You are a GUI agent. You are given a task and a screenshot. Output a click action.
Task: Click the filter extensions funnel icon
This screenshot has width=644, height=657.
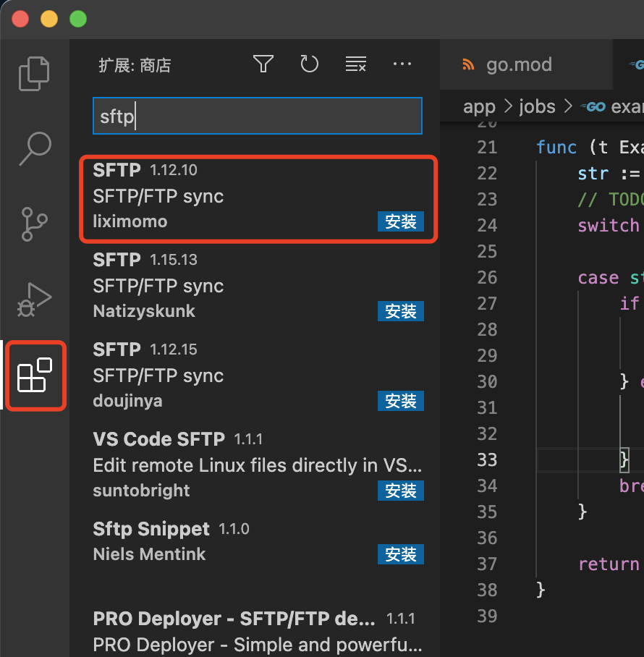(x=263, y=64)
